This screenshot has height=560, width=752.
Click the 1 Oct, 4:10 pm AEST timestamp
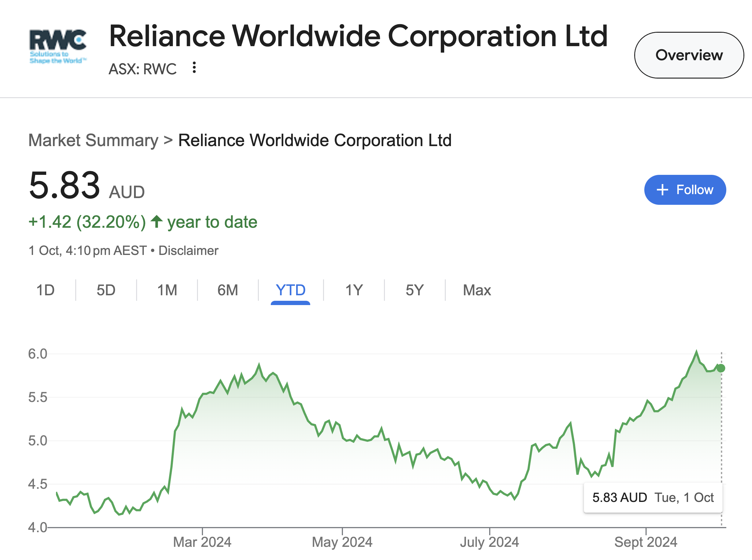pos(87,251)
